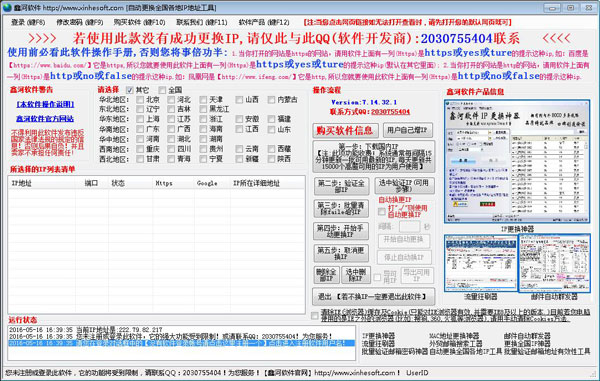Click the app globe icon in title bar
This screenshot has width=600, height=381.
tap(7, 7)
